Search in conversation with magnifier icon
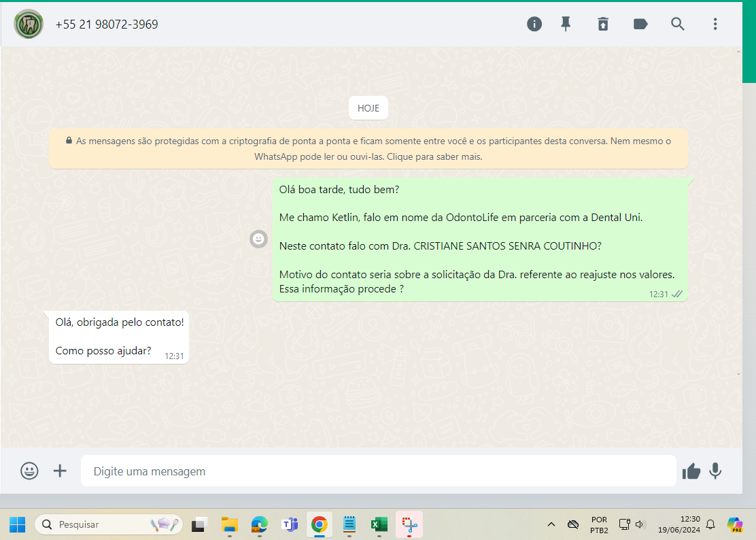Viewport: 756px width, 540px height. click(677, 24)
